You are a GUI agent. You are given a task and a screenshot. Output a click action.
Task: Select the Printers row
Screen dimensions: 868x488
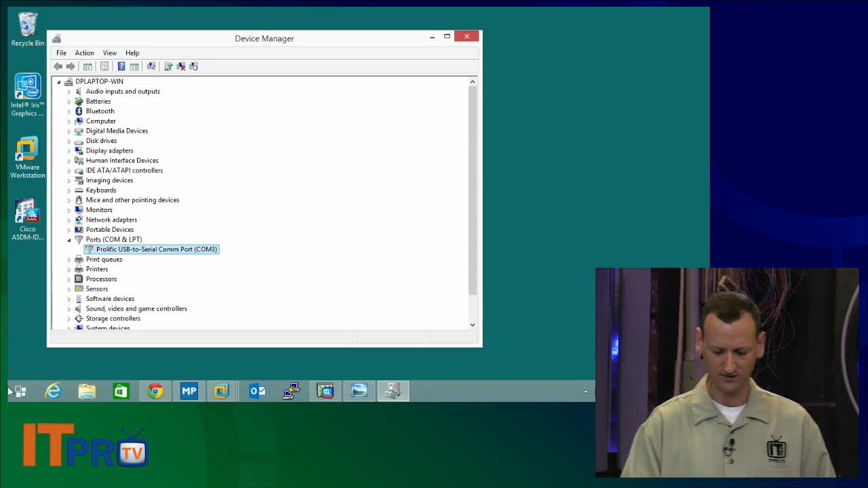[x=97, y=269]
